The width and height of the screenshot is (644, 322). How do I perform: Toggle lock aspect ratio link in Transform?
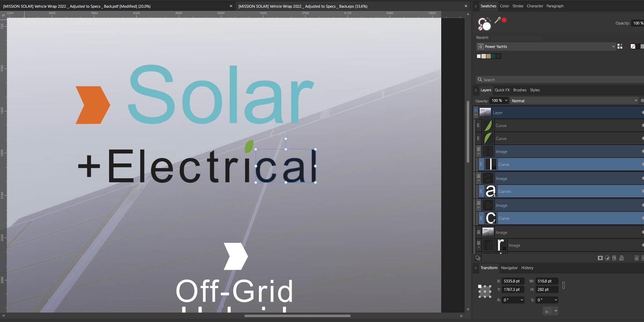[x=563, y=285]
